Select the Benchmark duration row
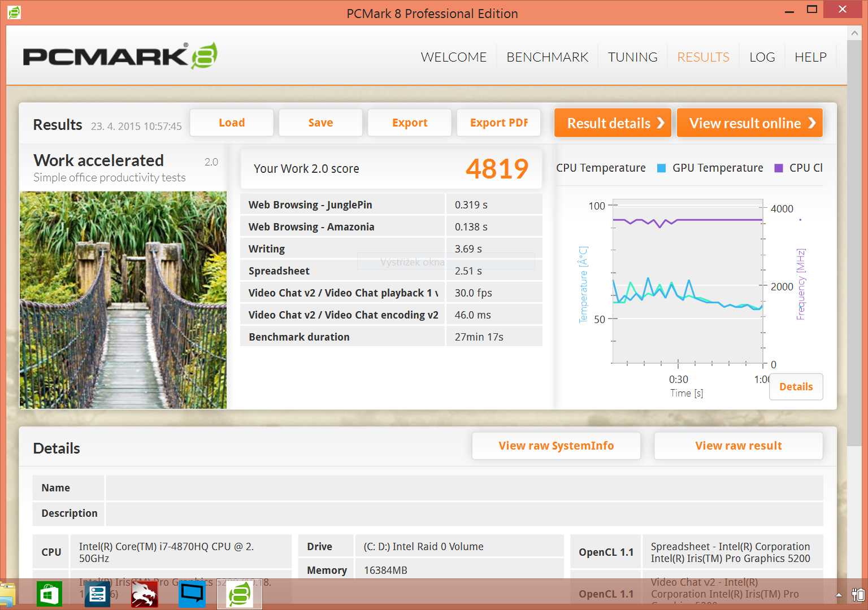Screen dimensions: 868x610 pos(391,337)
